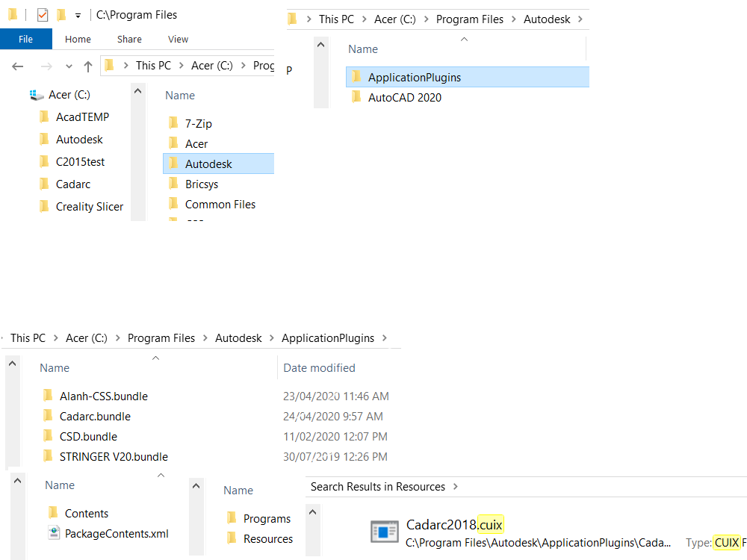Image resolution: width=747 pixels, height=560 pixels.
Task: Select the Common Files folder
Action: pos(220,204)
